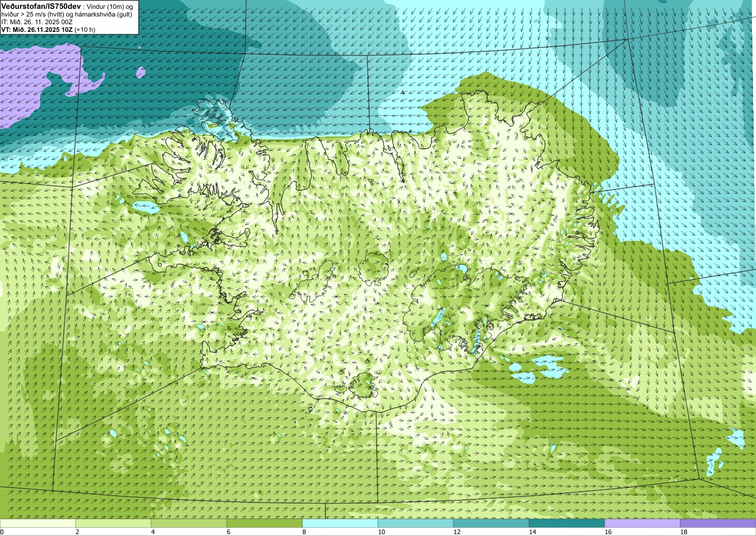
Task: Select the 2–4 m/s light green swatch
Action: click(113, 523)
